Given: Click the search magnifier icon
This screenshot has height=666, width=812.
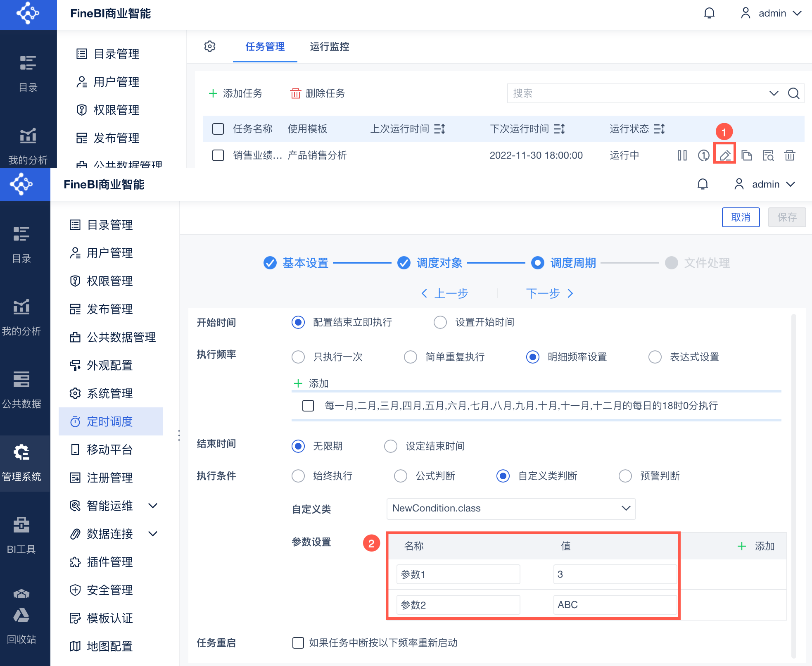Looking at the screenshot, I should pos(793,93).
